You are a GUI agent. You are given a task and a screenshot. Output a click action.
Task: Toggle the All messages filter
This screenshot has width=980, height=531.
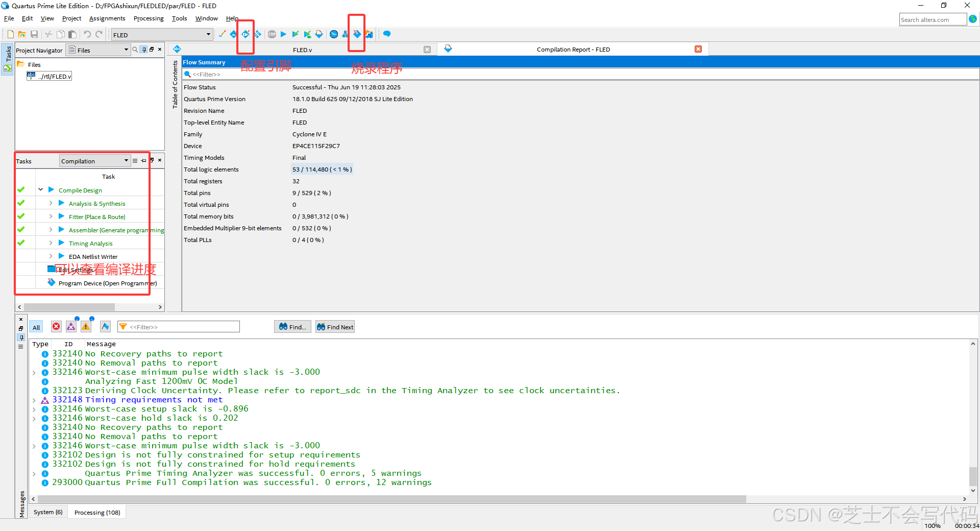[36, 327]
